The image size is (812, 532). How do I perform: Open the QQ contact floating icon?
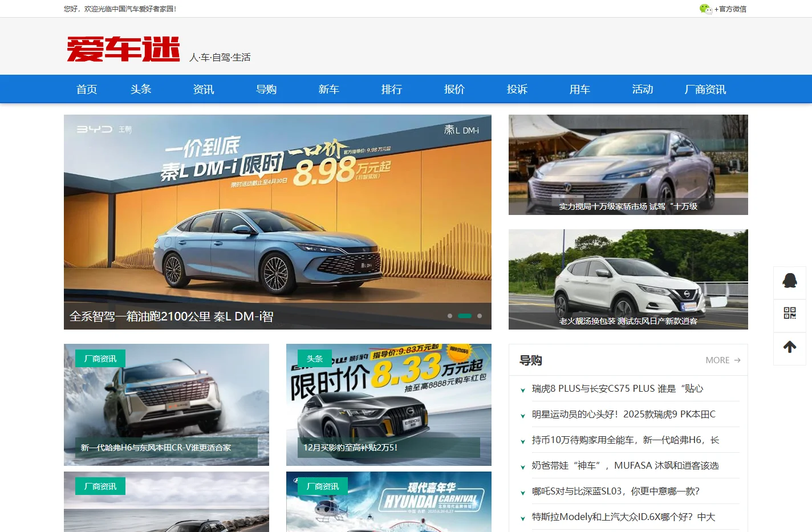pyautogui.click(x=790, y=280)
